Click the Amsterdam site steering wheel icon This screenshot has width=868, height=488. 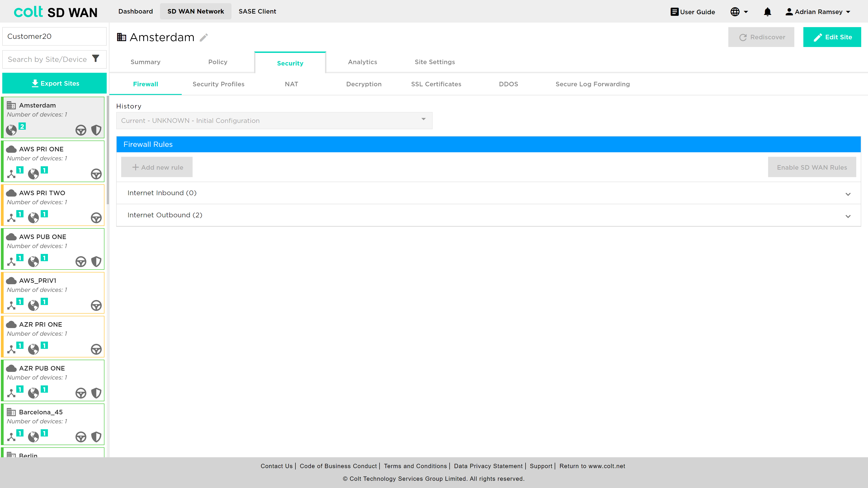81,130
